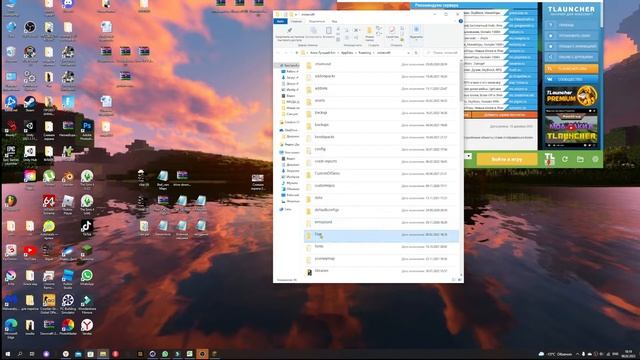
Task: Click the Select group icon in the ribbon
Action: [x=416, y=29]
